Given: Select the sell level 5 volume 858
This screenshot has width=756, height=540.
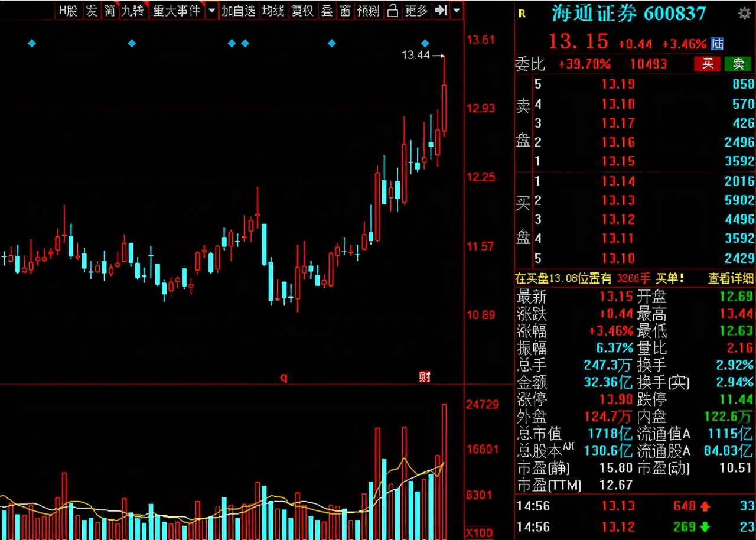Looking at the screenshot, I should click(743, 84).
